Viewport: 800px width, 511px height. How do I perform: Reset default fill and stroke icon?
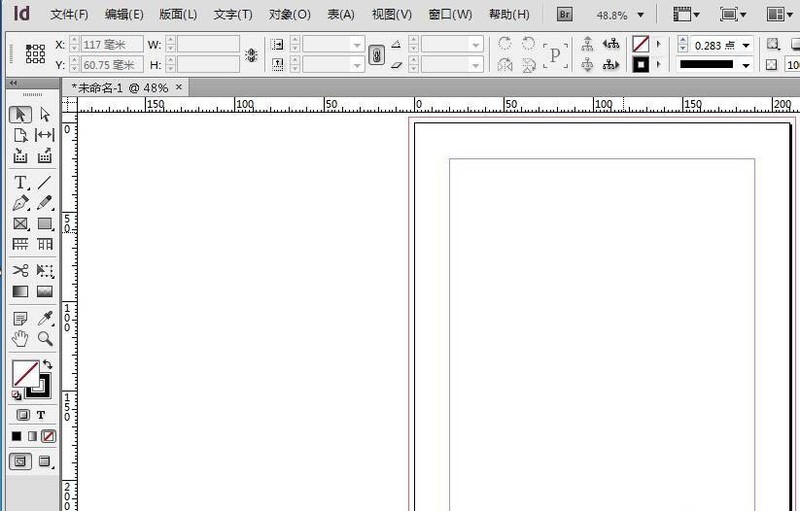click(x=16, y=395)
